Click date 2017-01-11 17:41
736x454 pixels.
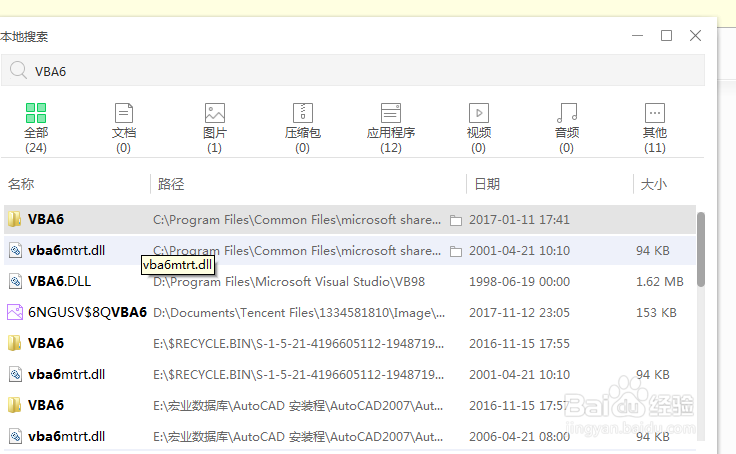520,220
